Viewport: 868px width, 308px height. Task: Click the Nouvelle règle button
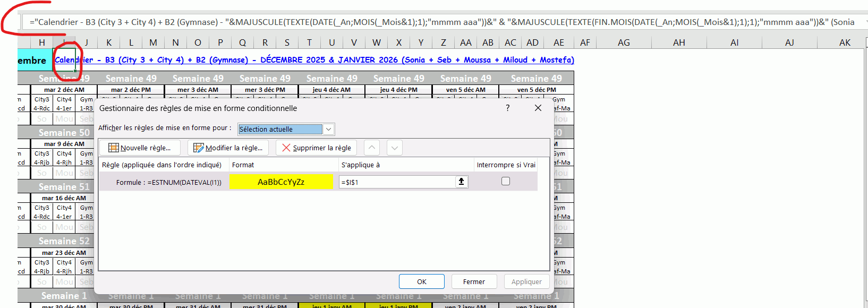click(x=140, y=148)
